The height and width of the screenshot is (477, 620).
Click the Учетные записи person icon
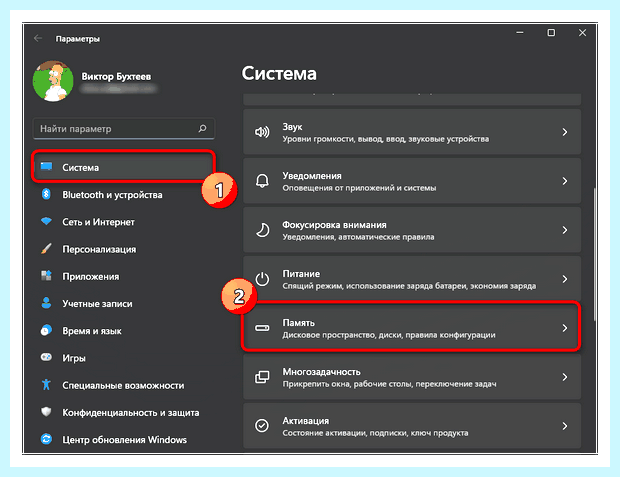[46, 303]
